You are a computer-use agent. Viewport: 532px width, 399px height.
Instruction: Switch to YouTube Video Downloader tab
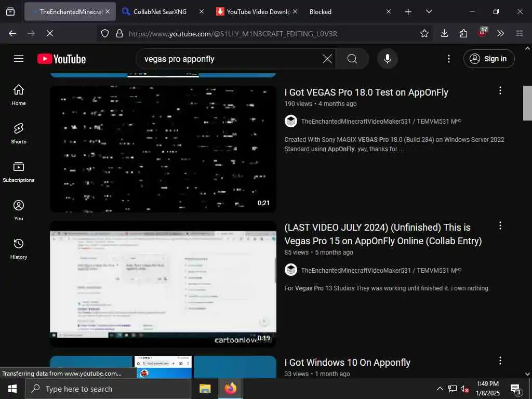(x=257, y=11)
